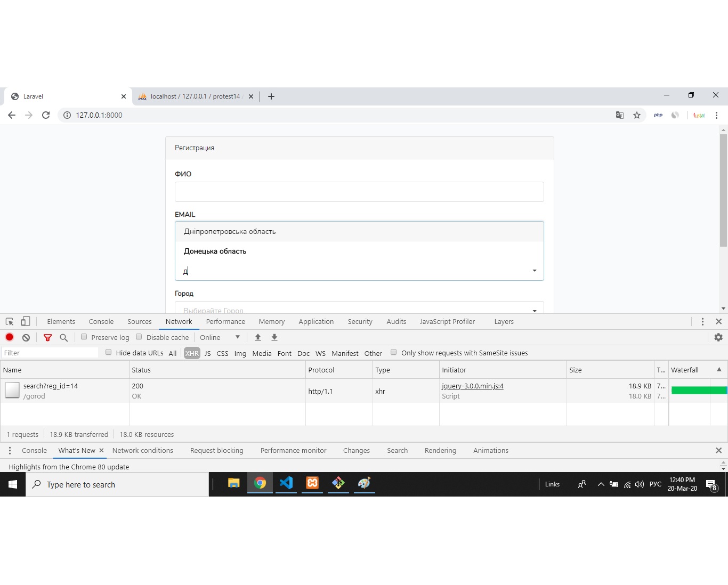Viewport: 728px width, 585px height.
Task: Click the green waterfall bar of the request
Action: point(699,391)
